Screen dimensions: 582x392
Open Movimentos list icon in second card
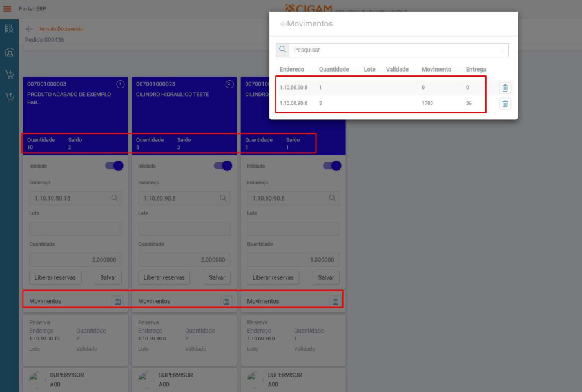(x=226, y=302)
